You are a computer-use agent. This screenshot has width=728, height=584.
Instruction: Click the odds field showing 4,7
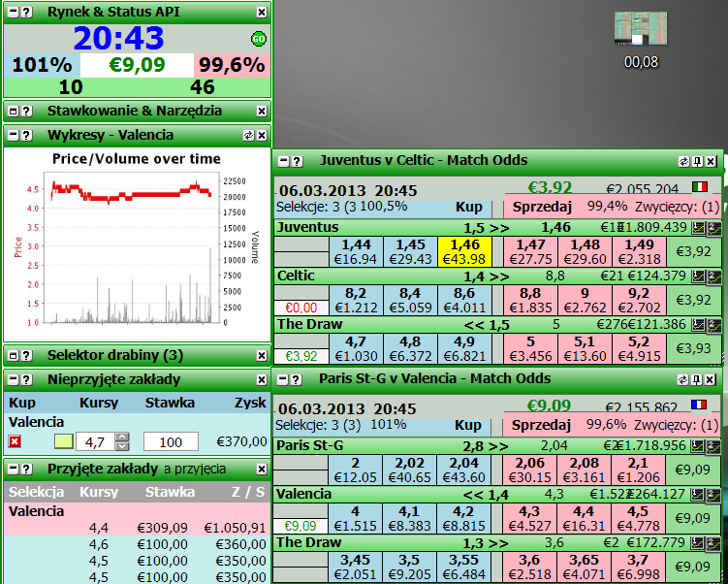95,441
